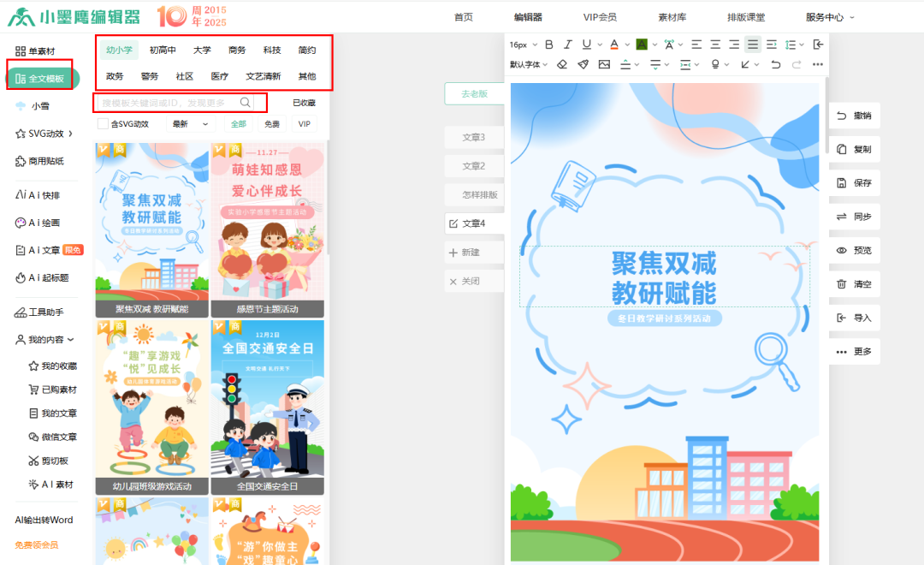Screen dimensions: 924x565
Task: Click the 预览 preview button
Action: (x=854, y=250)
